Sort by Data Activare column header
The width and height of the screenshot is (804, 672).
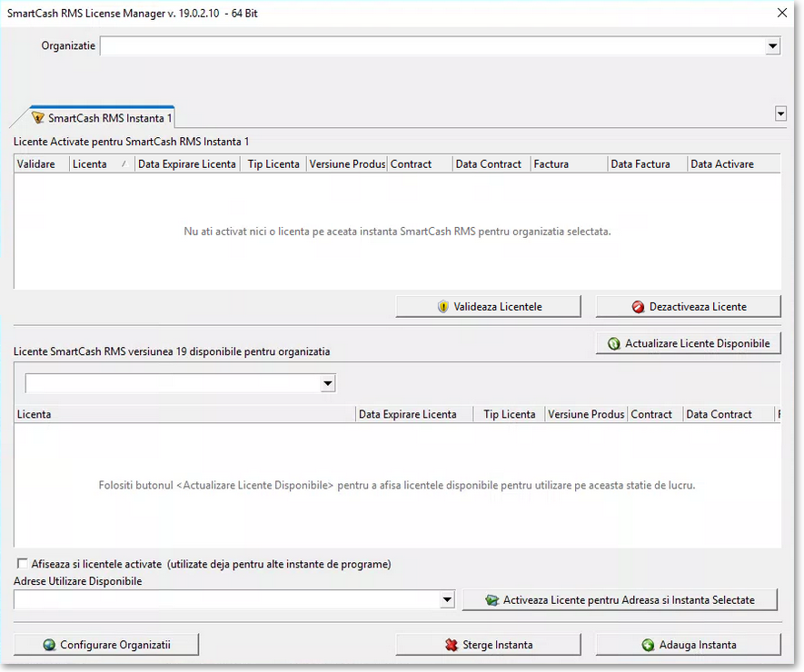[x=734, y=164]
